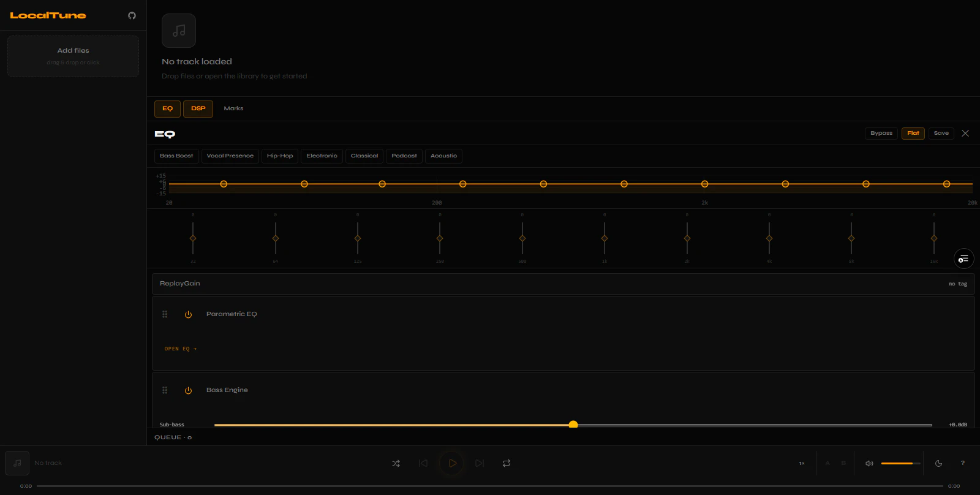This screenshot has height=495, width=980.
Task: Click the 8k band gain slider
Action: tap(851, 238)
